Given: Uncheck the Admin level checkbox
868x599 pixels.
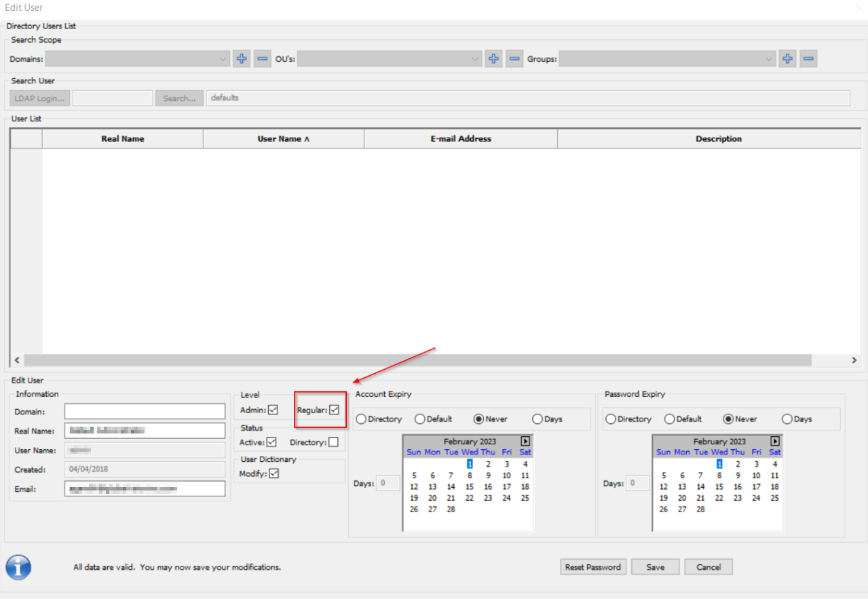Looking at the screenshot, I should 273,410.
